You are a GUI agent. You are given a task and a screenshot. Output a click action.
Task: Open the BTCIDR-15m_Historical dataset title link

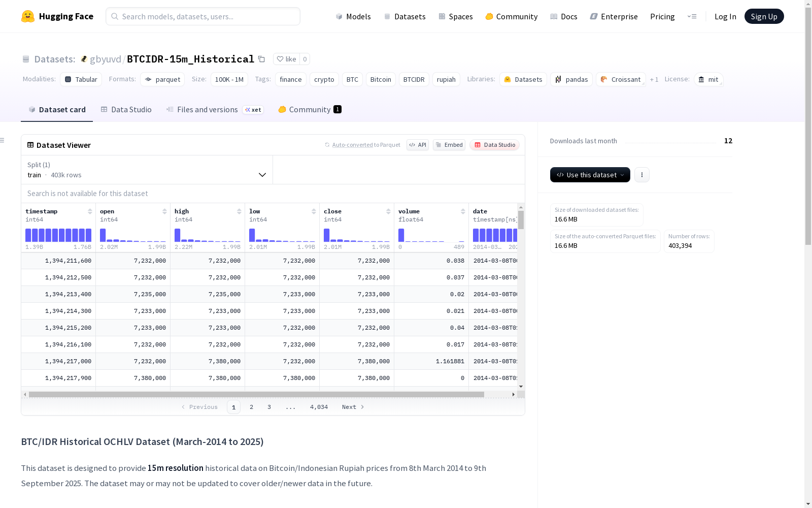click(x=190, y=59)
